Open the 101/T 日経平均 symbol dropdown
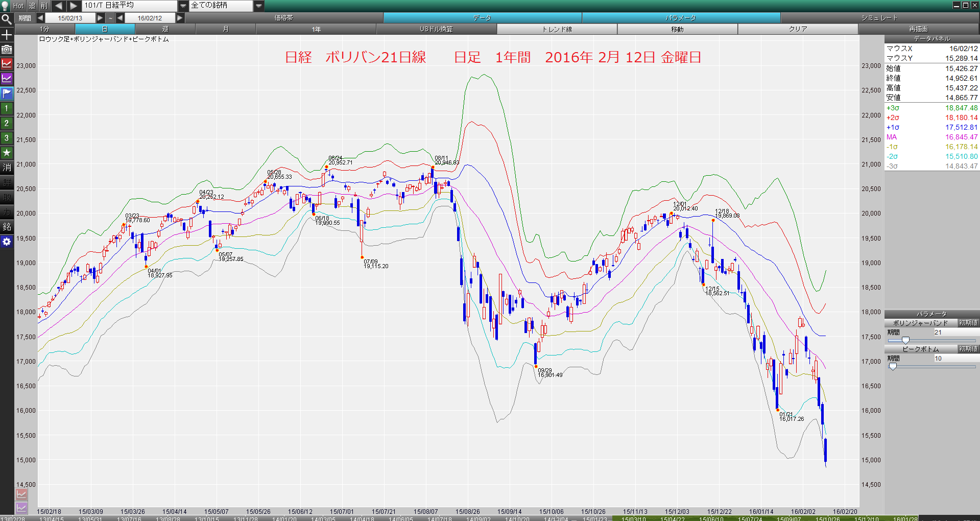980x521 pixels. click(x=183, y=6)
